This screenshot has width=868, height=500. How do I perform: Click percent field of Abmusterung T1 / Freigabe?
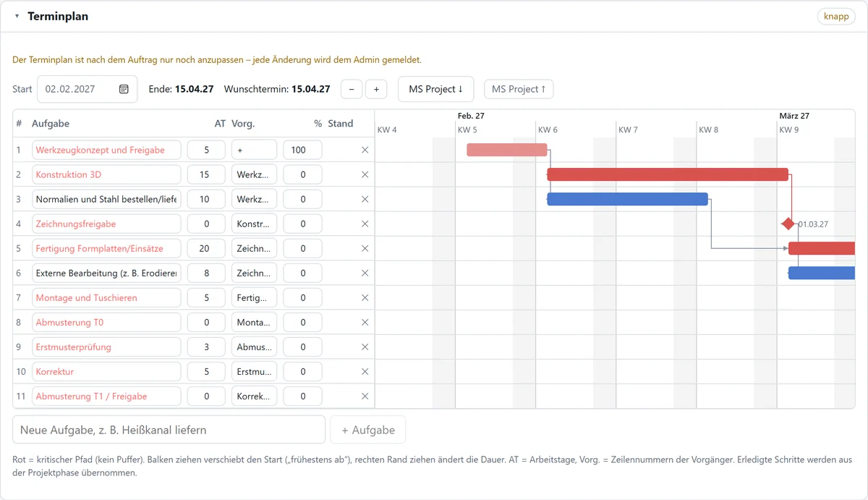[302, 396]
